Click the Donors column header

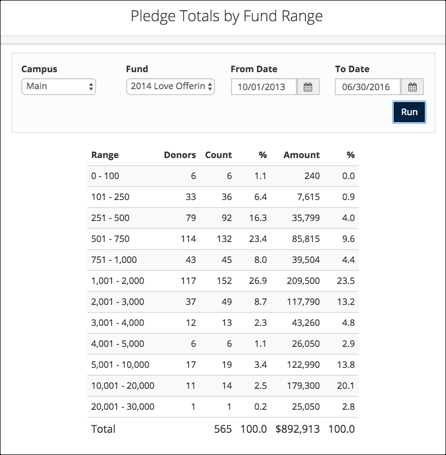click(x=180, y=155)
